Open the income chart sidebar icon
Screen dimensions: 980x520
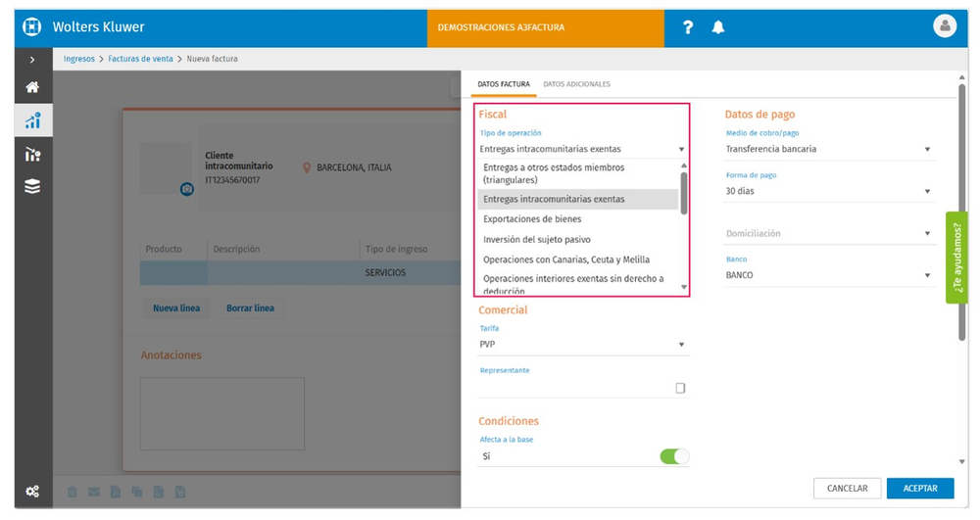[32, 119]
